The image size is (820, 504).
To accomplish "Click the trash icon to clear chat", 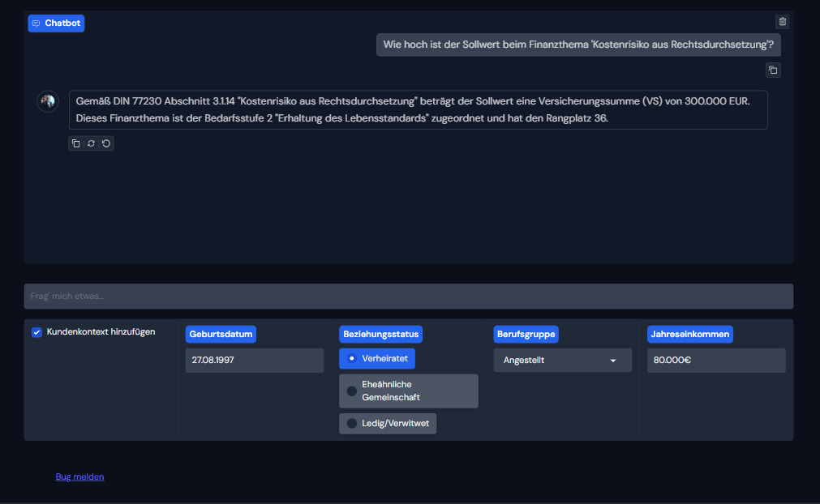I will [x=782, y=22].
